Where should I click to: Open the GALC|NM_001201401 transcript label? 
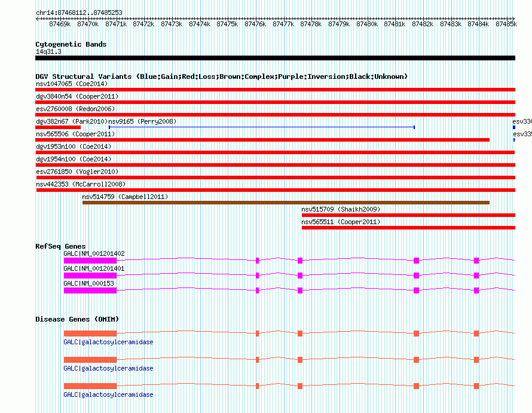pos(94,268)
